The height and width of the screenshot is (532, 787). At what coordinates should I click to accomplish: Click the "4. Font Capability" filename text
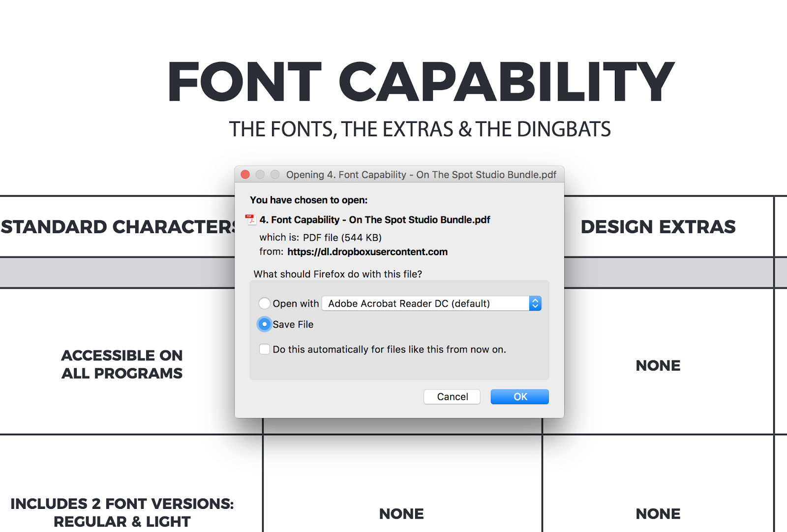(375, 219)
